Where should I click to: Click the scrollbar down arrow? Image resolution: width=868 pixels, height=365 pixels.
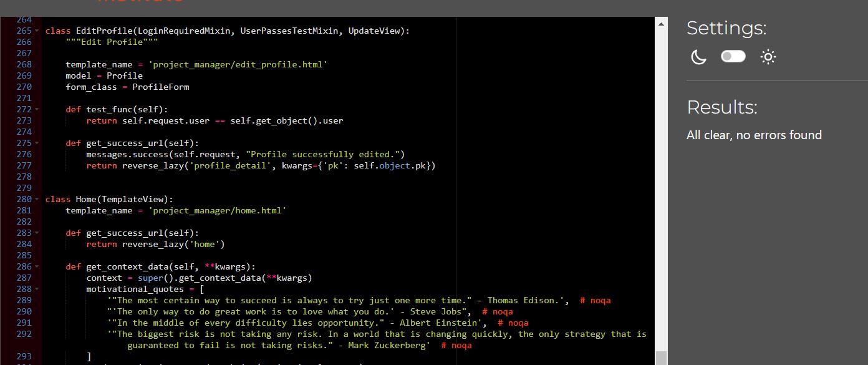[662, 359]
